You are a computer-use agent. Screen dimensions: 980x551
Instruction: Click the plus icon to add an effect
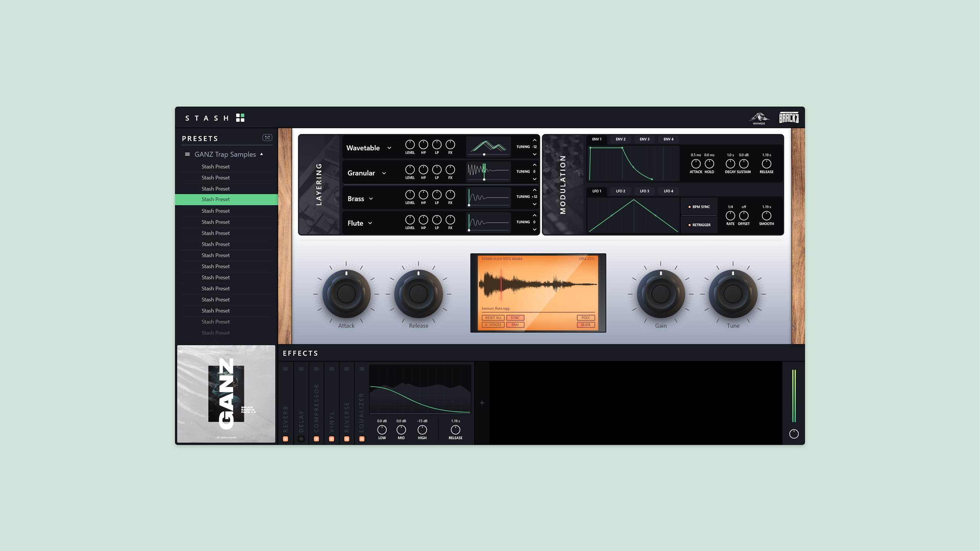tap(482, 403)
